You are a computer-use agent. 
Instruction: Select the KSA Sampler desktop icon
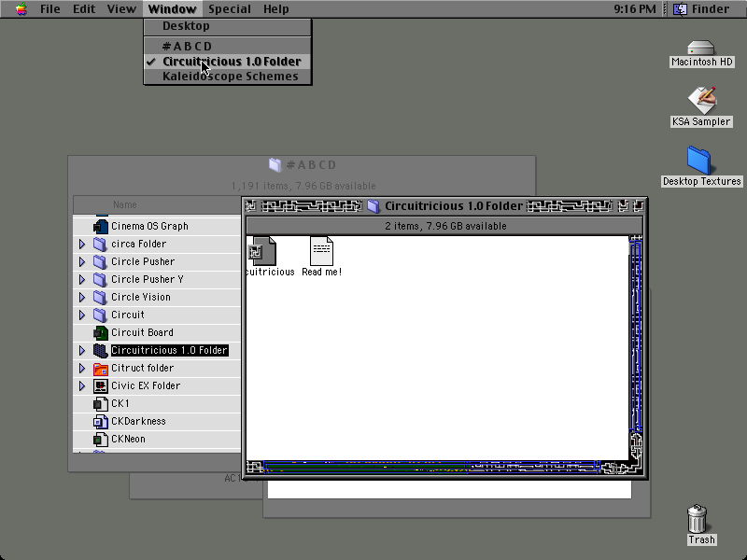(x=702, y=100)
